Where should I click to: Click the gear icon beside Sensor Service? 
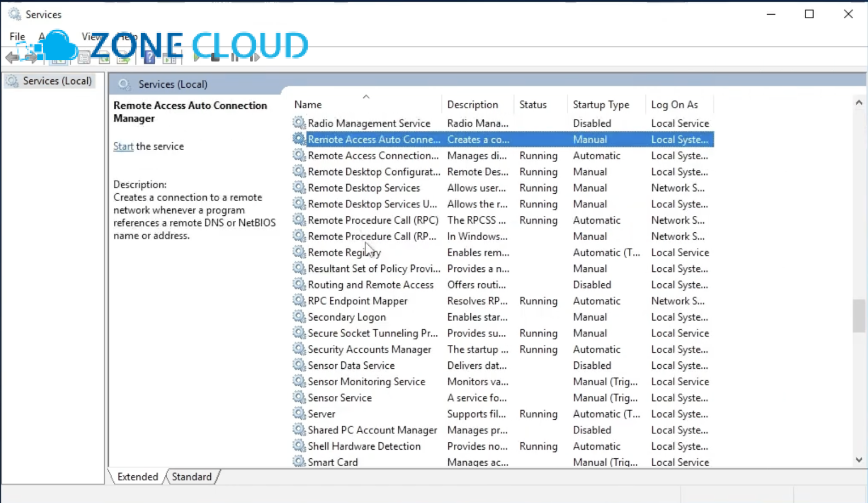299,397
